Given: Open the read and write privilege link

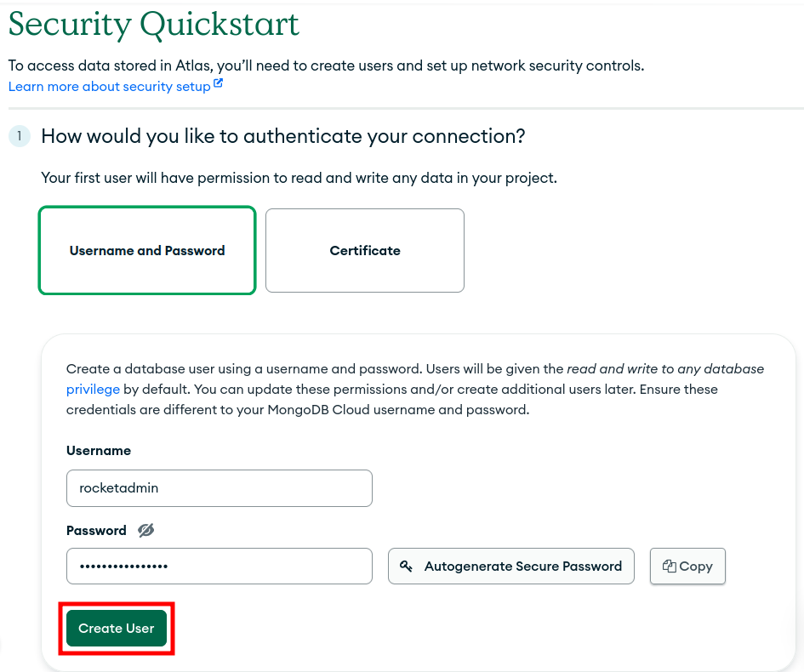Looking at the screenshot, I should (x=93, y=390).
